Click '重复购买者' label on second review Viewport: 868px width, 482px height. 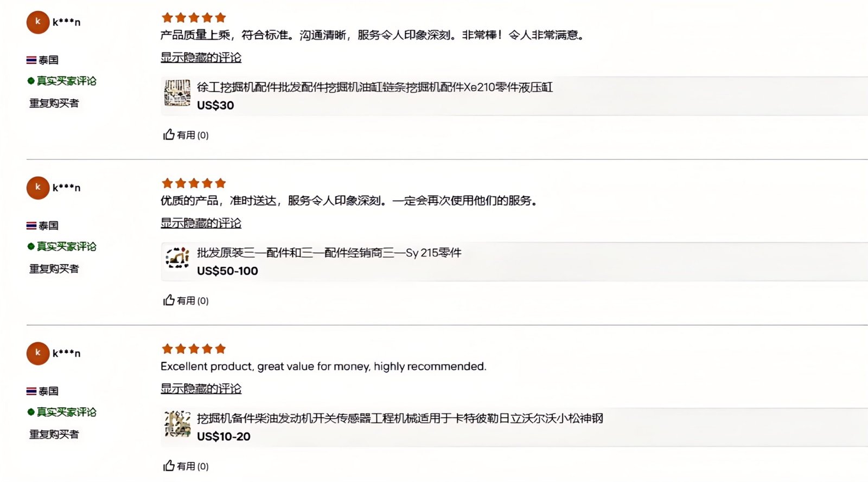coord(54,268)
